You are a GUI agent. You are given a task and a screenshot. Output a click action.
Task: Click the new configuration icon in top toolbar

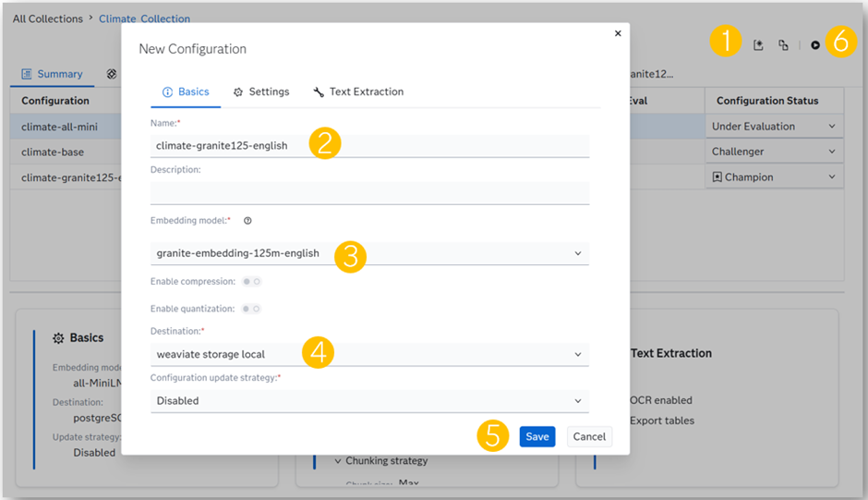click(x=758, y=45)
